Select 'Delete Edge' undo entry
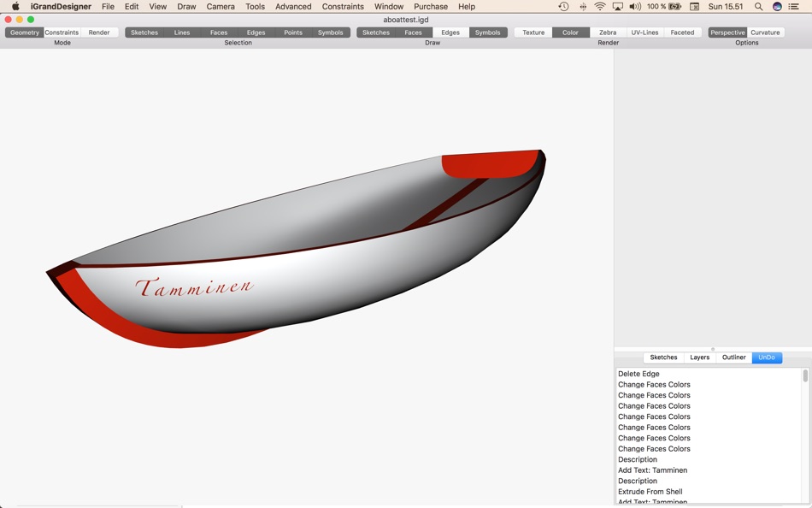Image resolution: width=812 pixels, height=508 pixels. pos(709,374)
